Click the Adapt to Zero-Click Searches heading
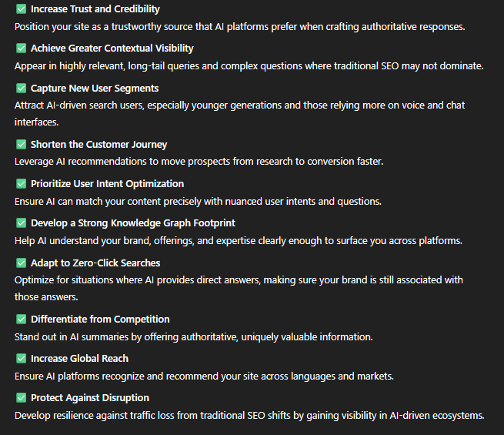The width and height of the screenshot is (504, 435). (95, 263)
